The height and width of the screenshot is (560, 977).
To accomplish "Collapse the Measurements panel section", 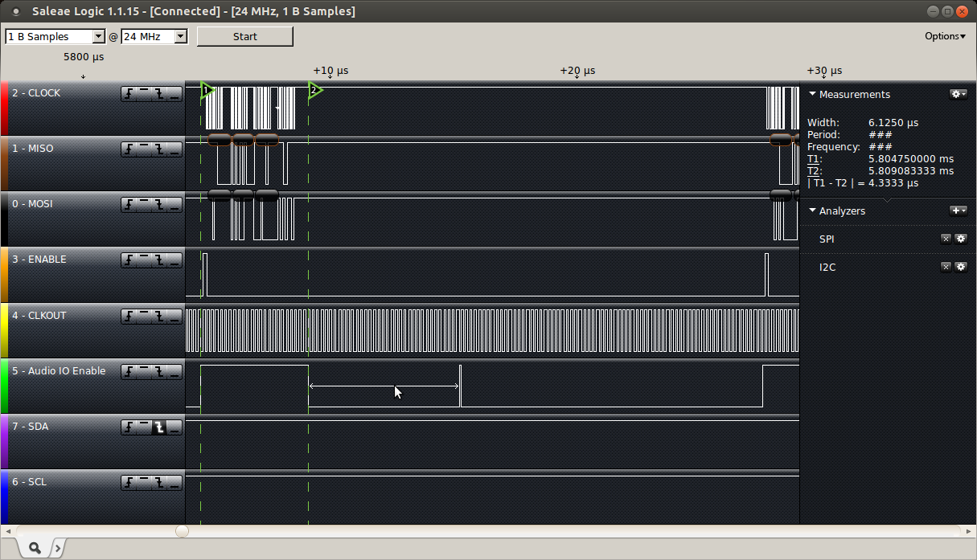I will [812, 94].
